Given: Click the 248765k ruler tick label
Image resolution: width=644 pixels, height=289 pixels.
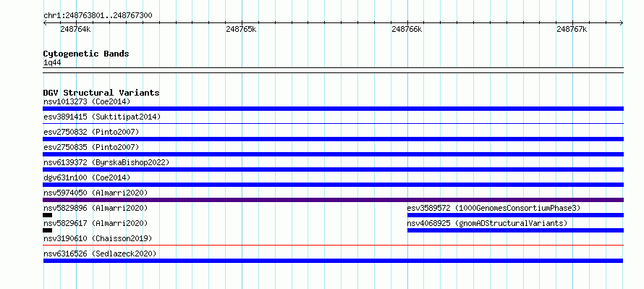Looking at the screenshot, I should (x=241, y=29).
